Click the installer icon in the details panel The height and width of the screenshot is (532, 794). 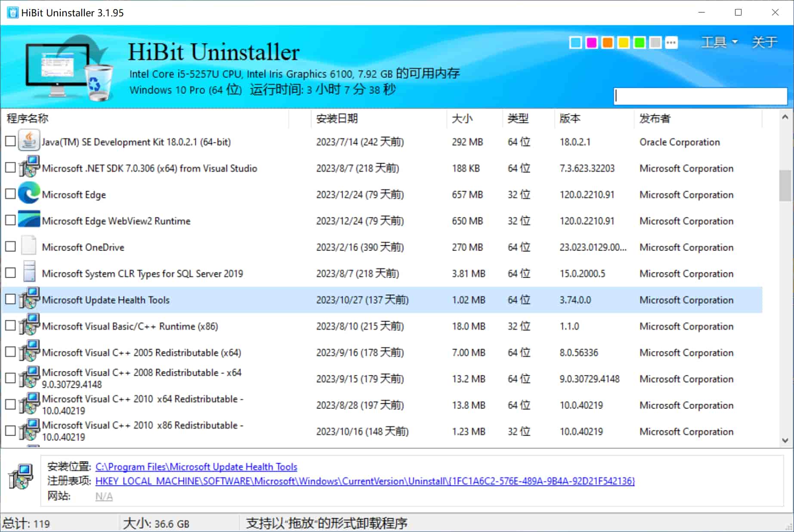[20, 476]
